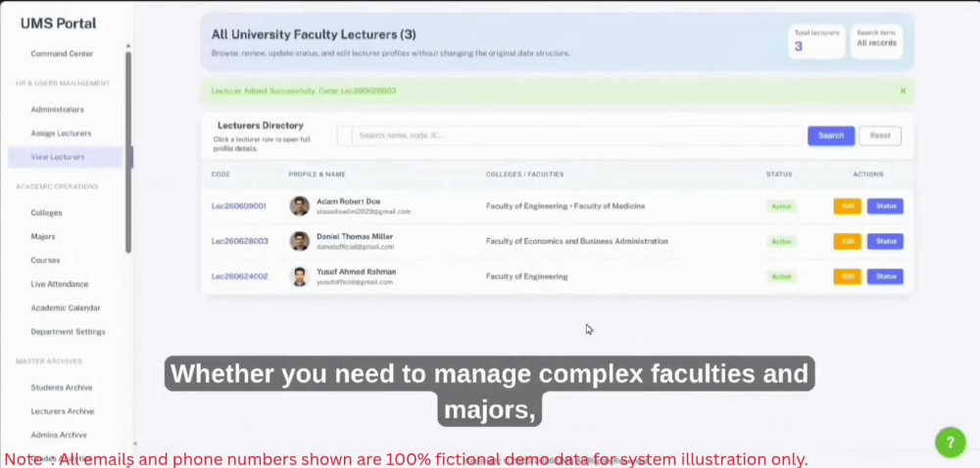Viewport: 980px width, 468px height.
Task: Click the name Adam Robert Doe
Action: pyautogui.click(x=348, y=202)
